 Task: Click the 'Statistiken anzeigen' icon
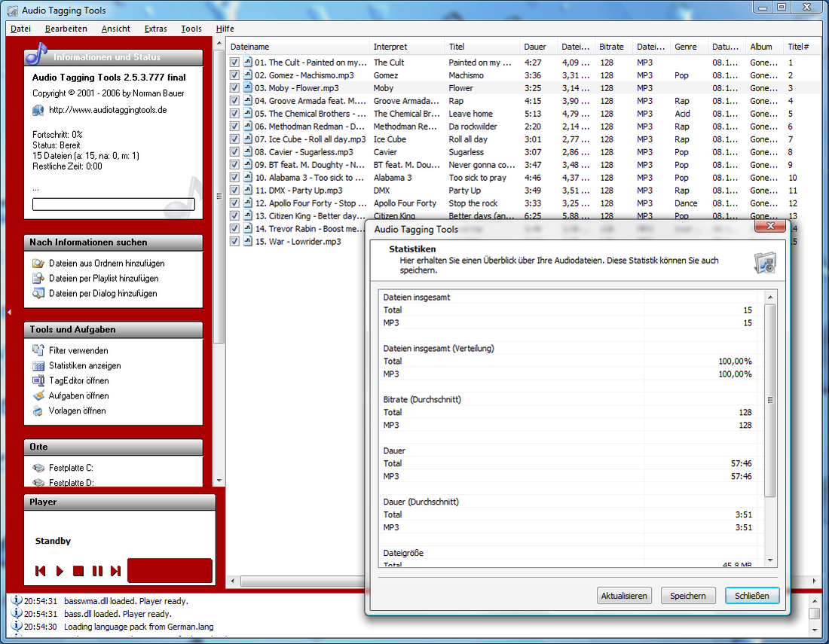38,365
